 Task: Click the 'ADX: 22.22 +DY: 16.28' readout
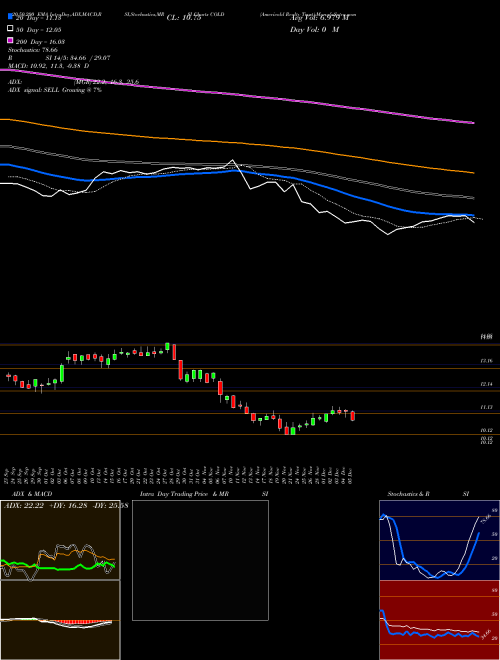click(66, 505)
